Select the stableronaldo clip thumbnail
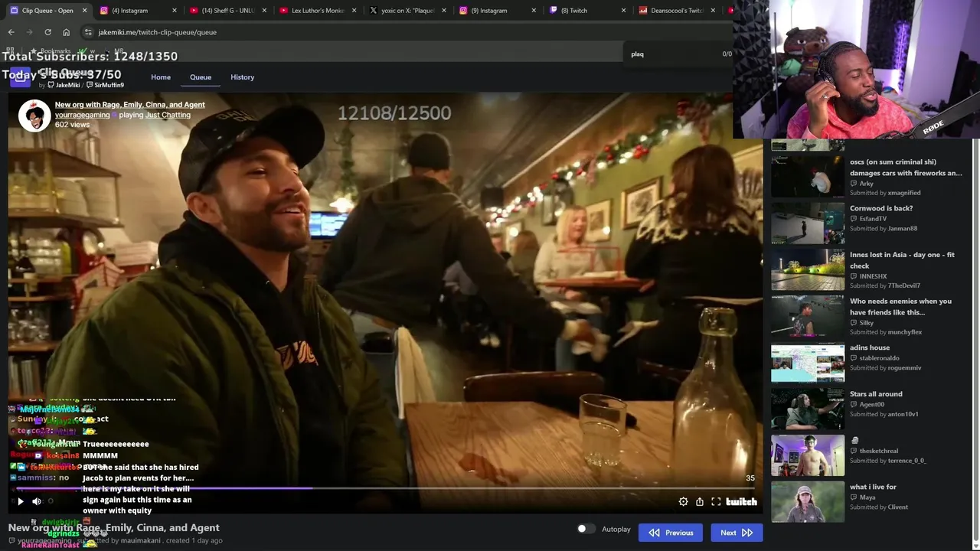 coord(808,362)
